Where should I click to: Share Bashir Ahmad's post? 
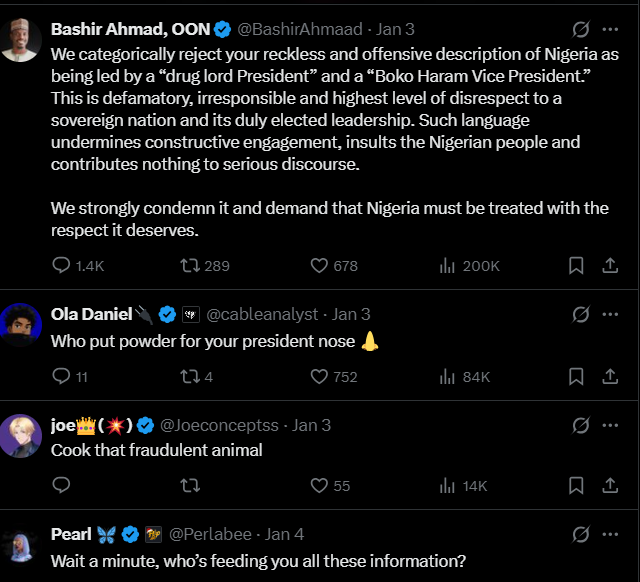click(x=610, y=265)
